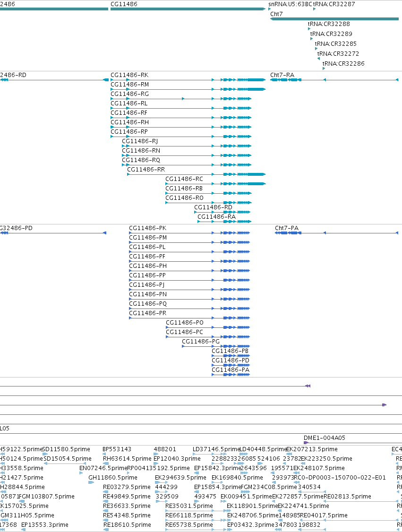Click transcript CG11486-RJ label
This screenshot has width=402, height=532.
click(140, 141)
